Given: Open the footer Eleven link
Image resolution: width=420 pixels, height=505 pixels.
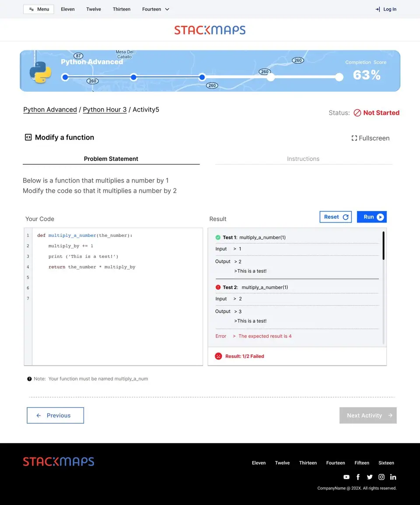Looking at the screenshot, I should [259, 463].
